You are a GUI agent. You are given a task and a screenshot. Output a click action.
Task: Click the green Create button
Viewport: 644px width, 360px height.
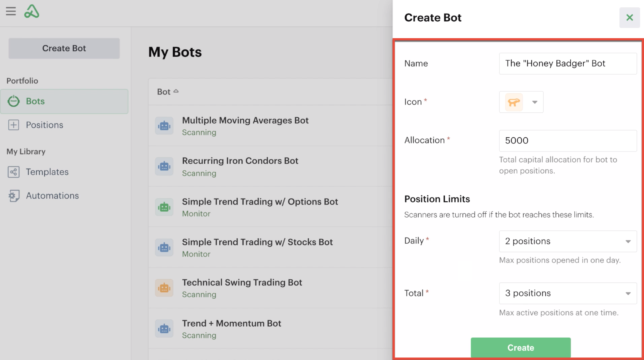(x=521, y=348)
